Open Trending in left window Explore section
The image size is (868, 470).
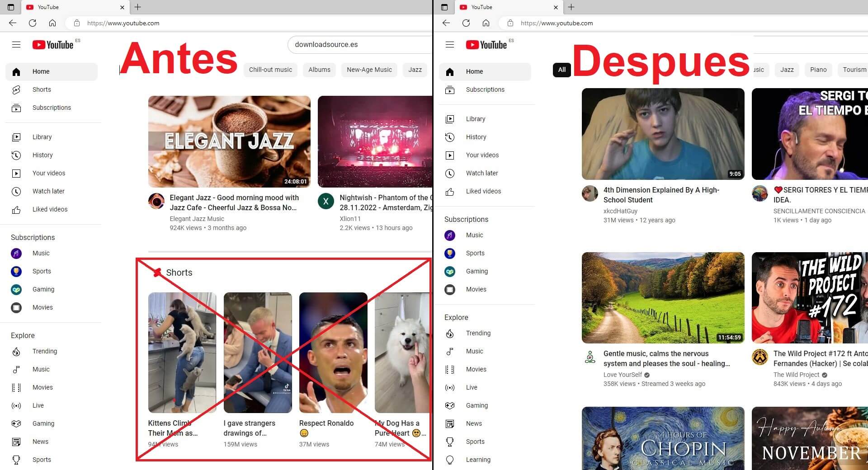[x=52, y=351]
